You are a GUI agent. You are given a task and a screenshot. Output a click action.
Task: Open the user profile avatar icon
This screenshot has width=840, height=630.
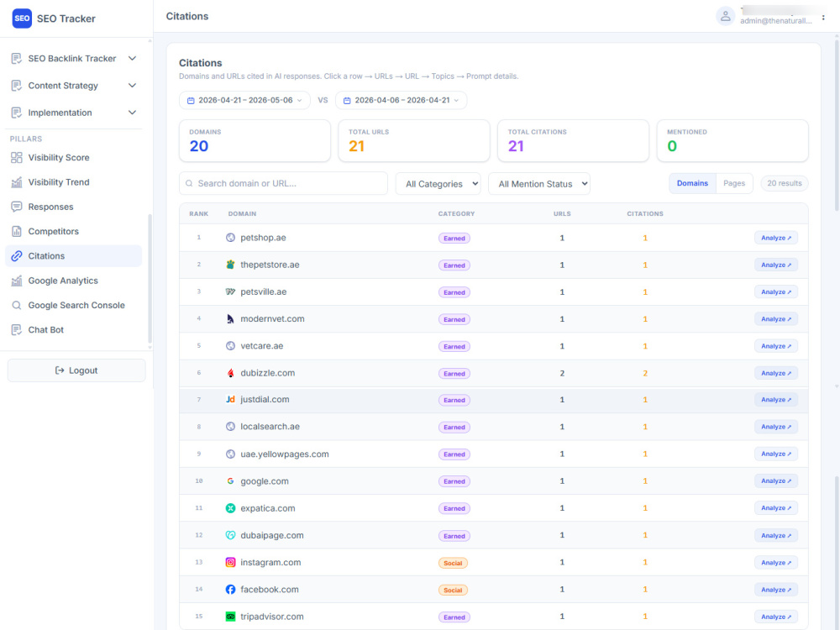click(x=725, y=17)
